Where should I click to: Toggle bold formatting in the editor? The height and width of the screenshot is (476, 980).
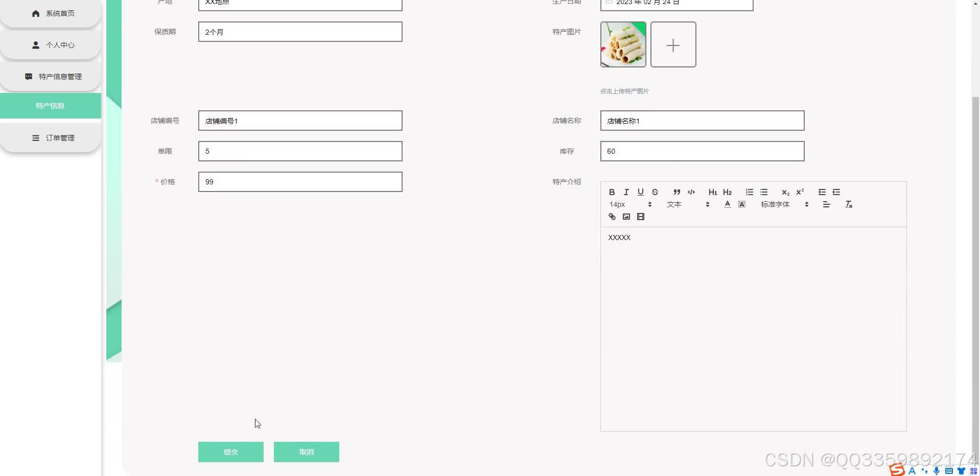[x=612, y=192]
